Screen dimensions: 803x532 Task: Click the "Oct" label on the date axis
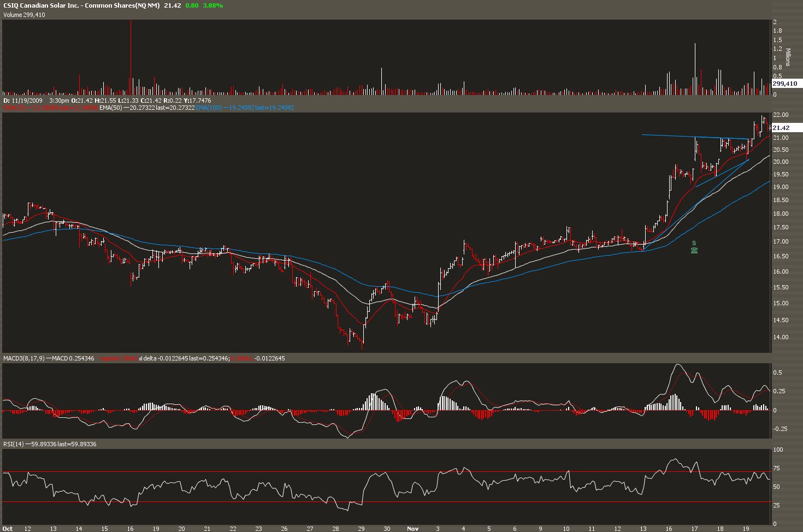(8, 529)
